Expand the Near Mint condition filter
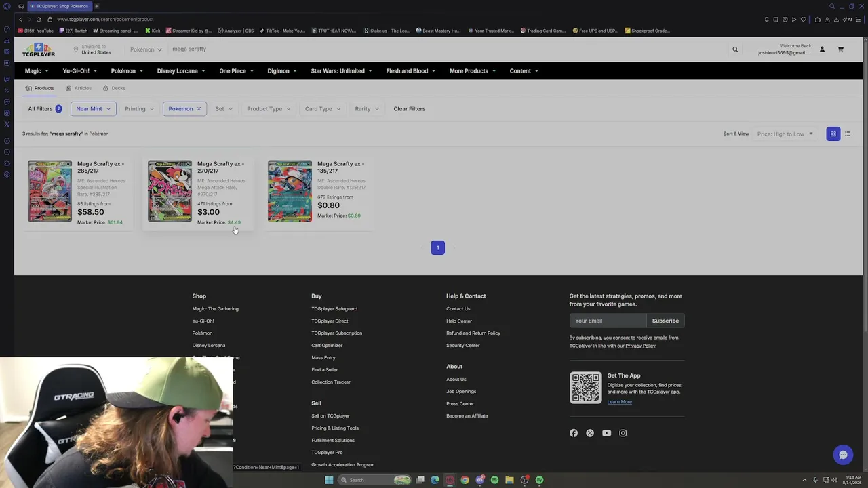The width and height of the screenshot is (868, 488). (x=93, y=108)
